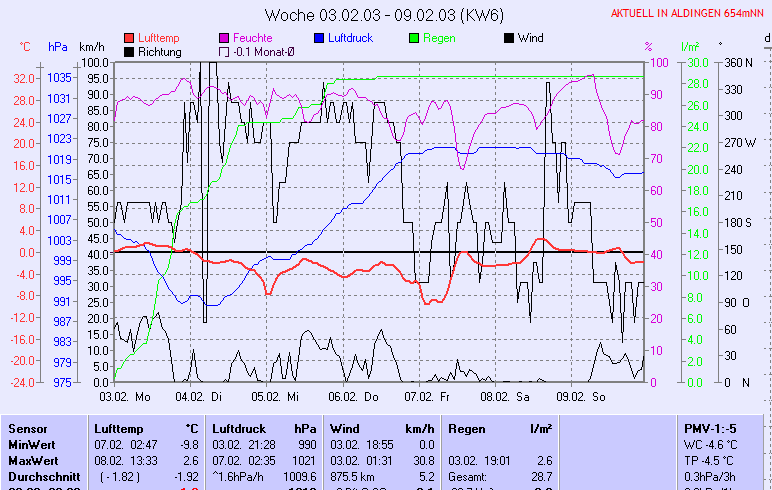Select the °C axis unit label
The width and height of the screenshot is (772, 490).
pyautogui.click(x=25, y=47)
